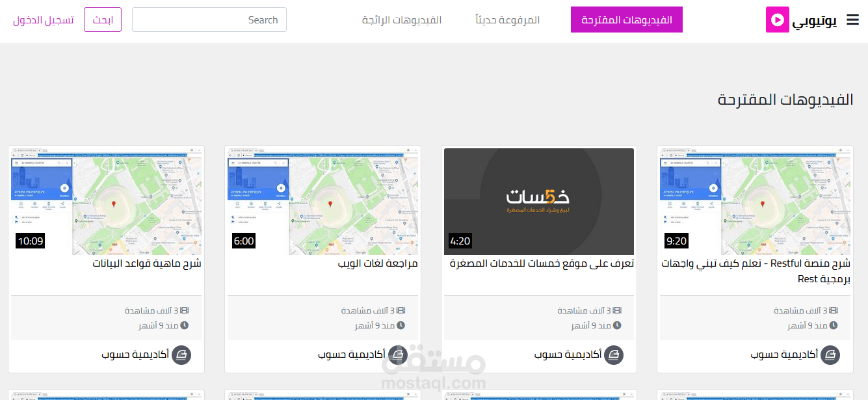Focus the Search input field
Viewport: 868px width, 400px height.
(x=209, y=20)
